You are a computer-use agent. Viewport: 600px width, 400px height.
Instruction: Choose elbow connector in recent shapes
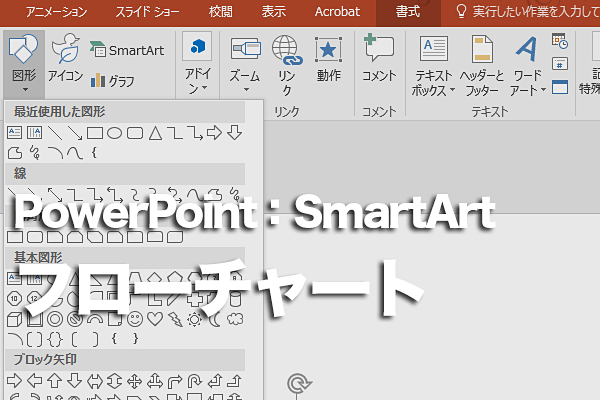coord(175,133)
